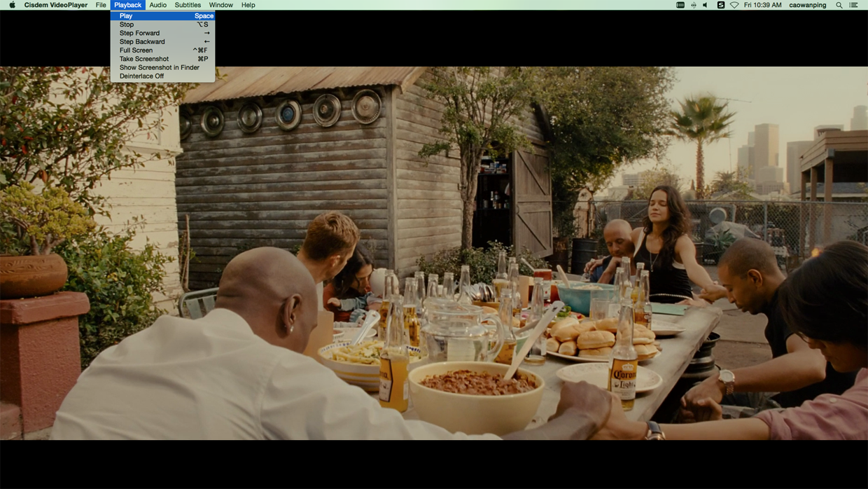Open the keyboard viewer status icon
The width and height of the screenshot is (868, 489).
point(680,5)
